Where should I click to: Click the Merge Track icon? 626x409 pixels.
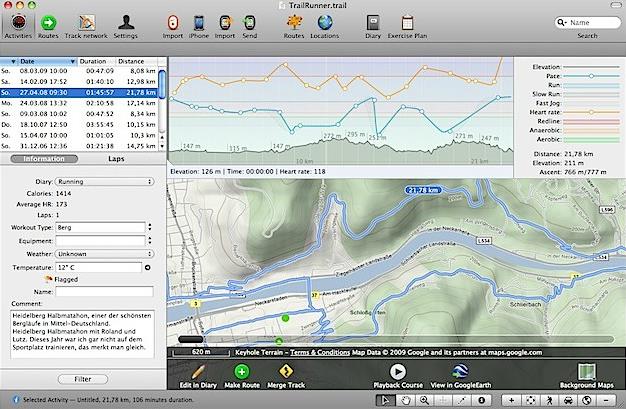click(x=286, y=375)
